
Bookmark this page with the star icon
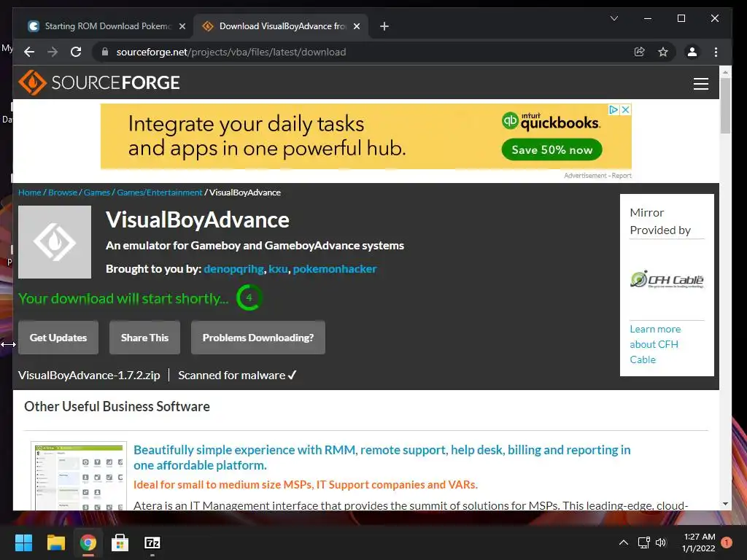(x=662, y=52)
